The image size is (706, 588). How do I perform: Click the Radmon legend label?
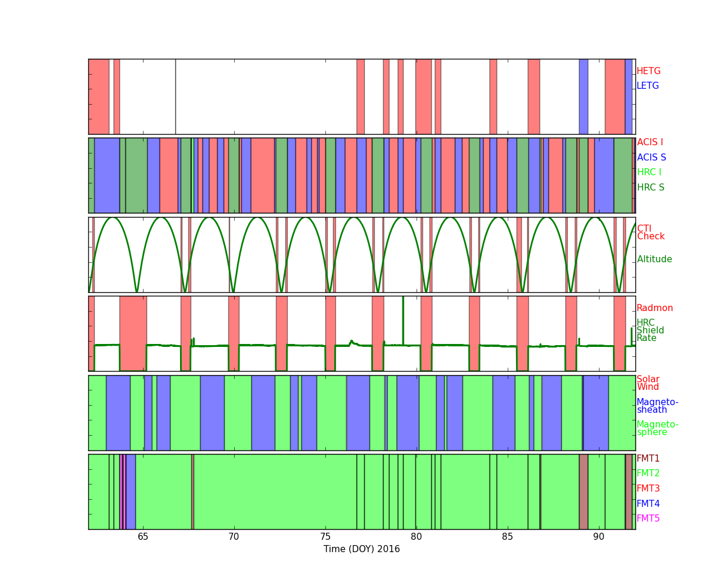pos(654,308)
